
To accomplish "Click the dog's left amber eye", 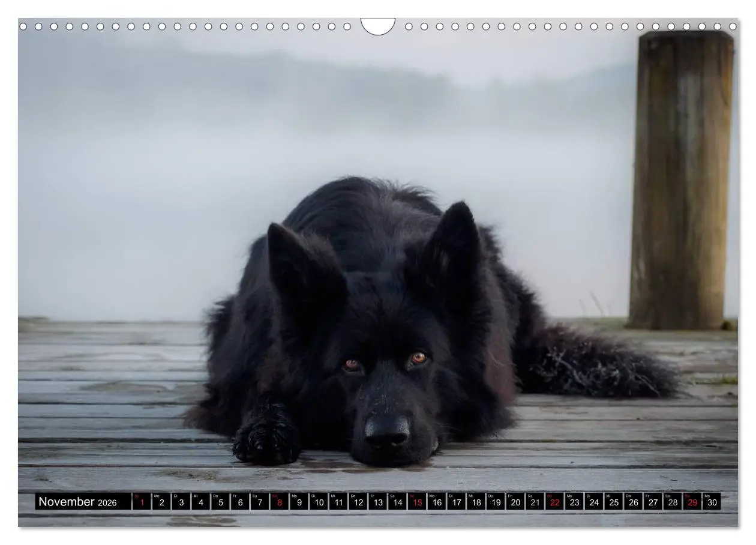I will pyautogui.click(x=352, y=365).
